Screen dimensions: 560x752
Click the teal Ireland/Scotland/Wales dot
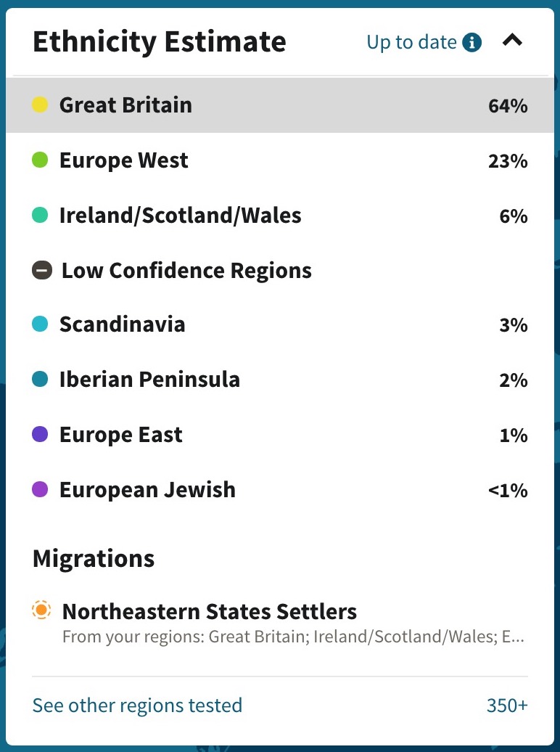(40, 216)
